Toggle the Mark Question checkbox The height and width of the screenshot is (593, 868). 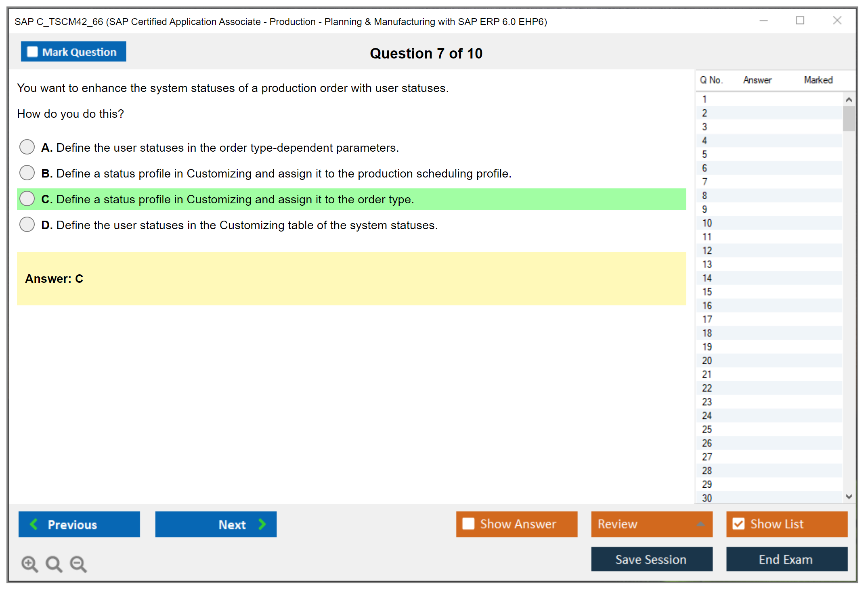[x=32, y=52]
